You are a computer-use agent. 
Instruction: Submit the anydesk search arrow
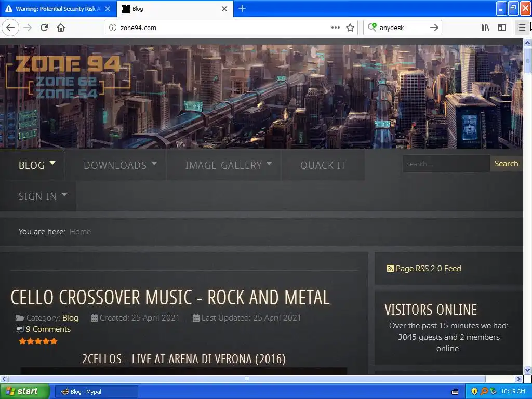pyautogui.click(x=434, y=28)
